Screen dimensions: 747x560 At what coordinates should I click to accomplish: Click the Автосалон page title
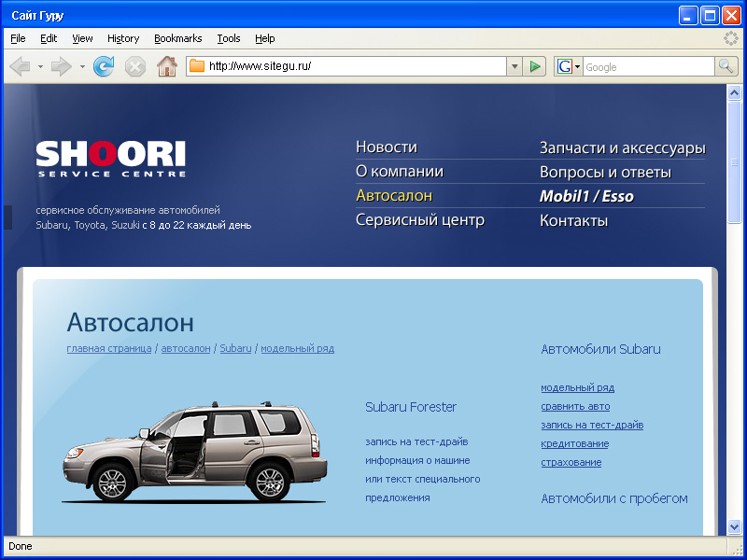point(130,323)
